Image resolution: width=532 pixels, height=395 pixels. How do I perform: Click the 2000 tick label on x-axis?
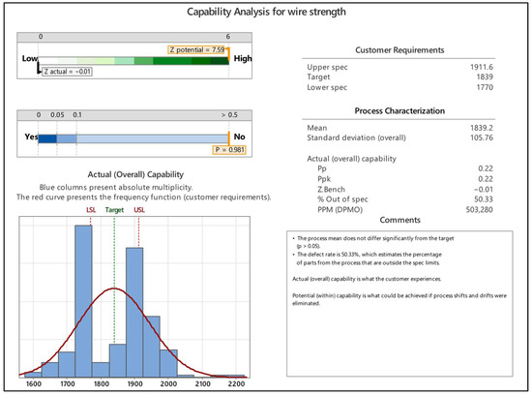[168, 383]
